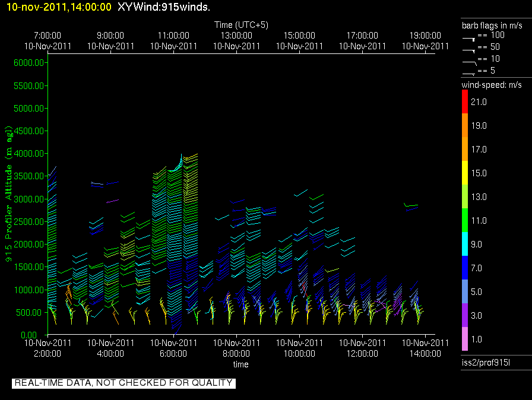
Task: Click the 17:00:00 top time axis label
Action: click(362, 35)
